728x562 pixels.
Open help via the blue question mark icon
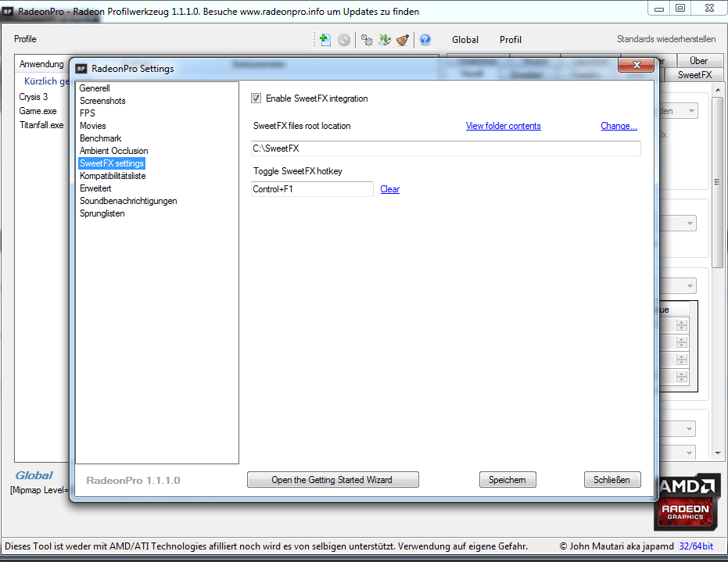coord(425,40)
